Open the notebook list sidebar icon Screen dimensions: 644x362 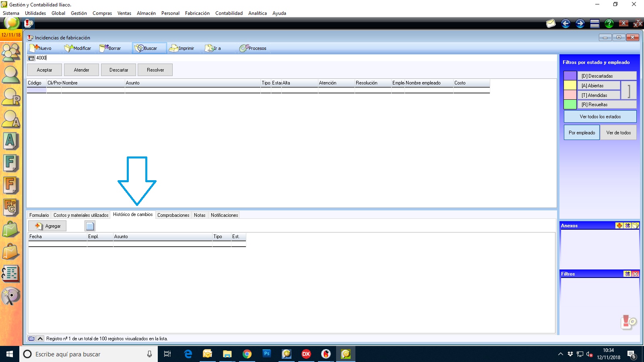tap(11, 274)
